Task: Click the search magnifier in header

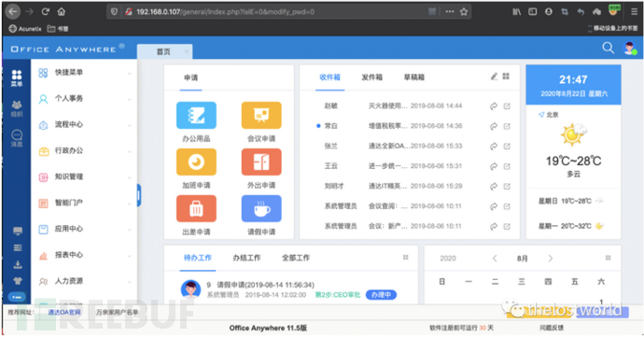Action: (608, 49)
